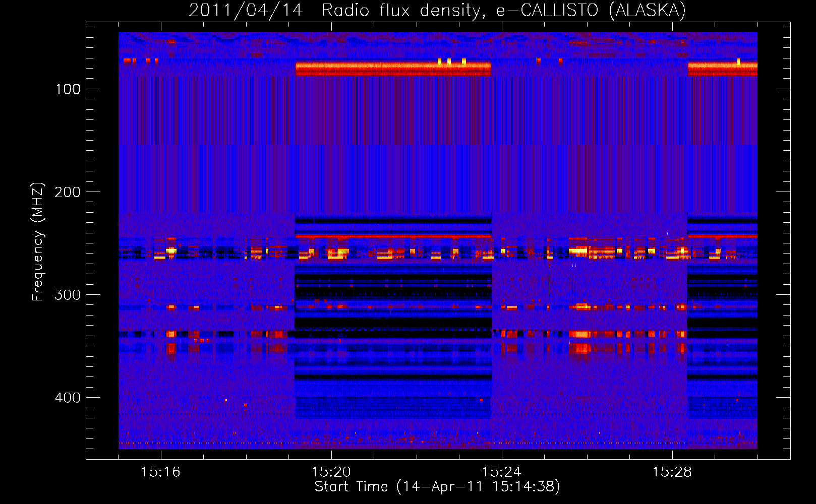
Task: Click the 'Frequency (MHZ)' axis label
Action: point(37,241)
